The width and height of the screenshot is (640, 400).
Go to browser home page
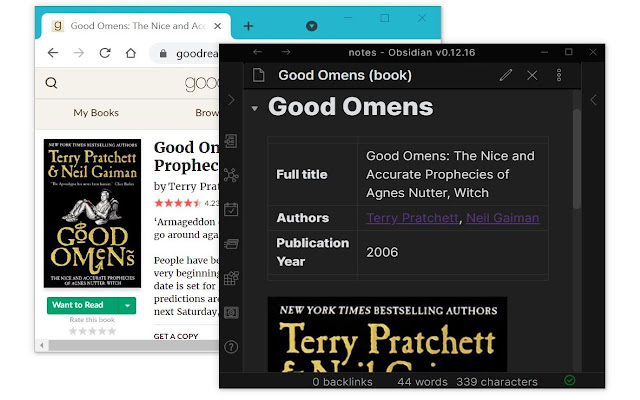click(x=131, y=54)
